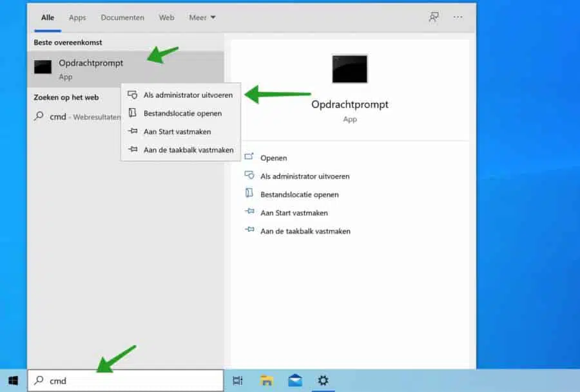
Task: Click large Opdrachtprompt thumbnail in preview pane
Action: coord(349,69)
